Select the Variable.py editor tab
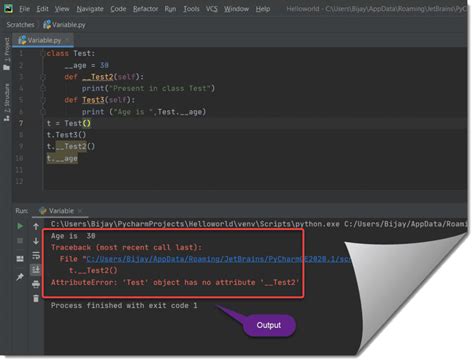Screen dimensions: 474x362 tap(43, 40)
